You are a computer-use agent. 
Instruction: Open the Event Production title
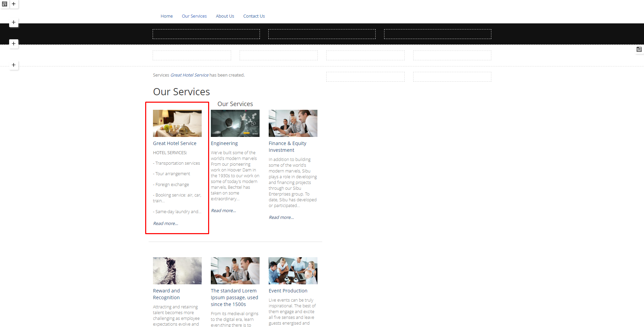click(x=288, y=291)
